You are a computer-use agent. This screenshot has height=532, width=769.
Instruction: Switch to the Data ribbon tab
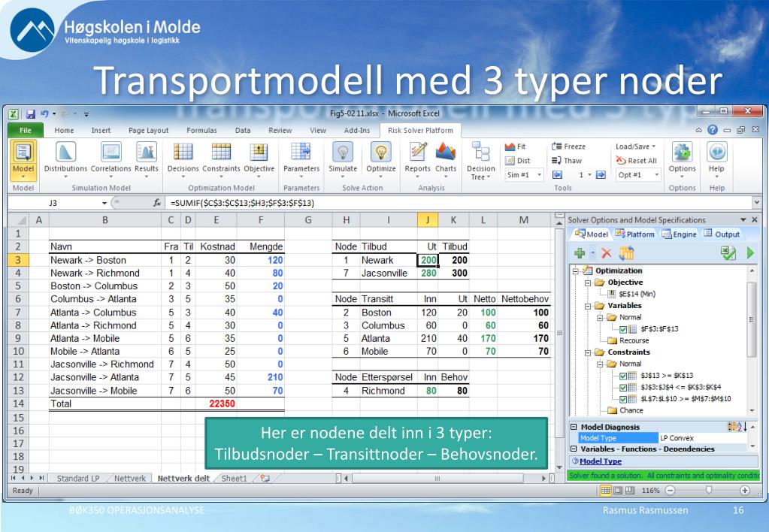pos(243,131)
